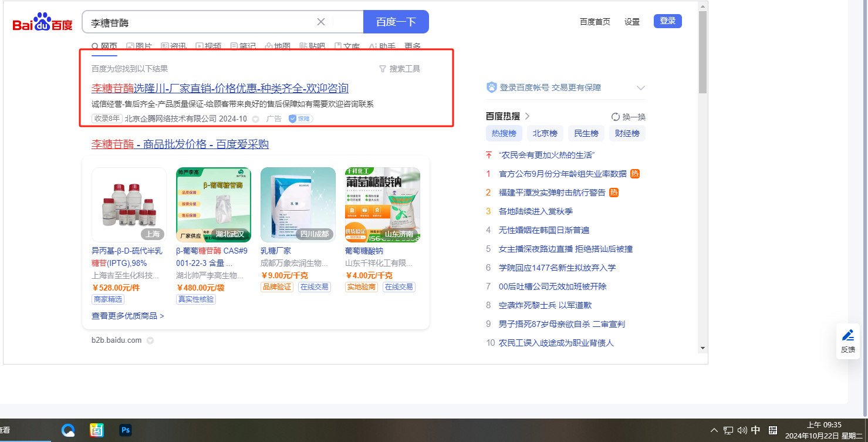Select the 北京榜 hot list filter
Screen dimensions: 868x442
[x=544, y=133]
